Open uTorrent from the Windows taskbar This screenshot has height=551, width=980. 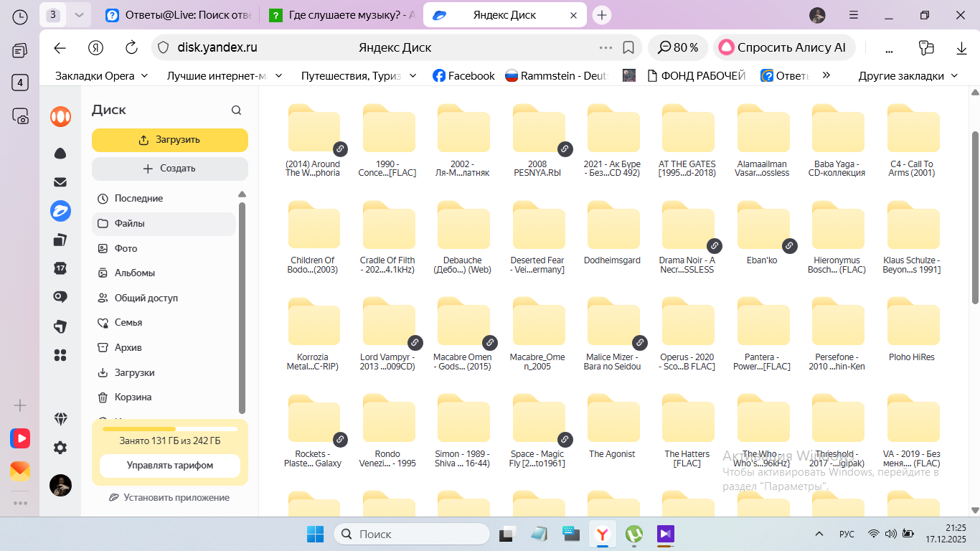(x=634, y=534)
